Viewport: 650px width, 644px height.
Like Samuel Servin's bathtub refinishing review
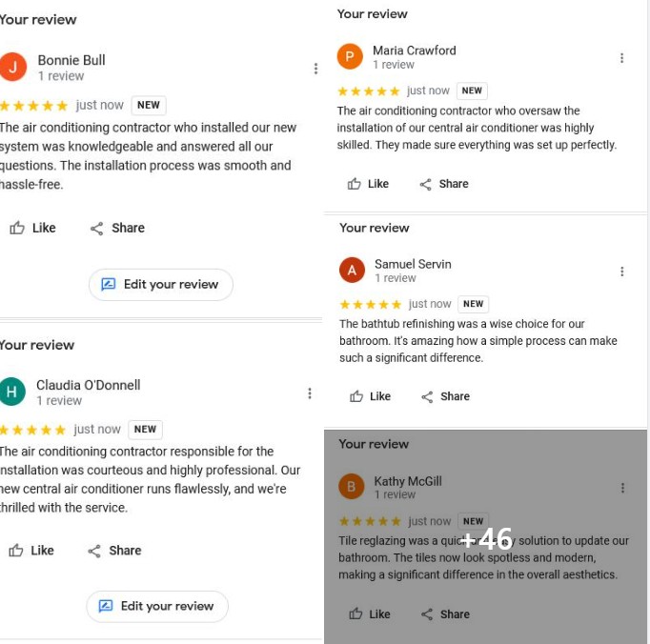(x=370, y=396)
